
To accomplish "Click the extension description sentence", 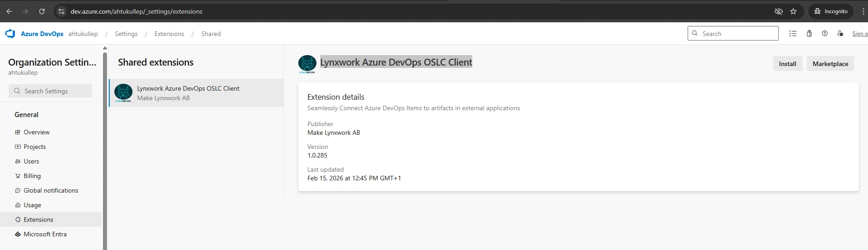I will click(414, 108).
